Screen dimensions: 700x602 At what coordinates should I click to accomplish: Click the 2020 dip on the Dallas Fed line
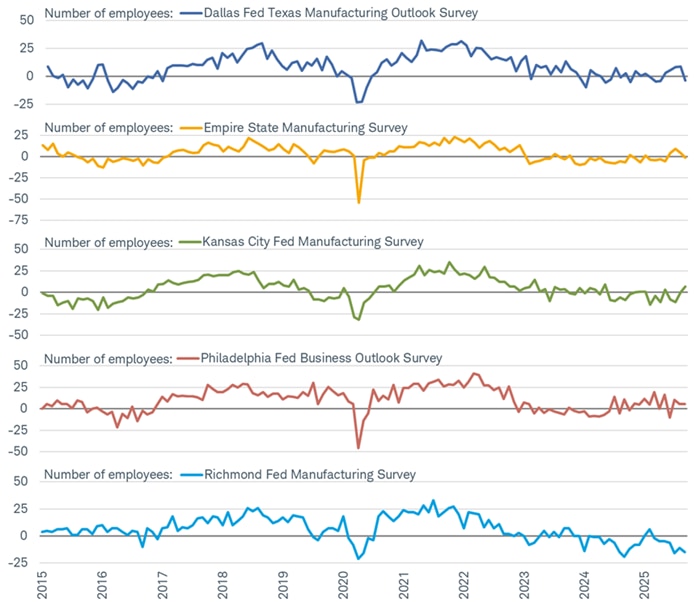tap(358, 102)
